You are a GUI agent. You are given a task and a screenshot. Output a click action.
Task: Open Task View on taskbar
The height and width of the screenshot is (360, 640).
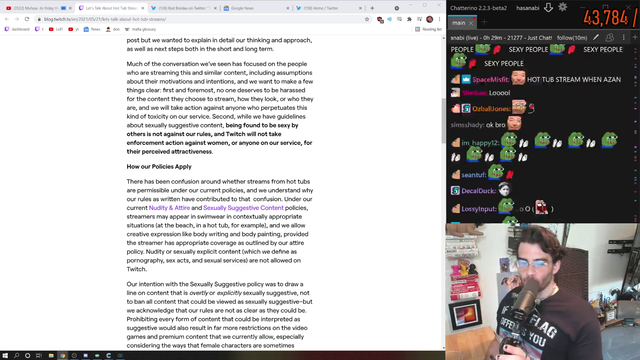coord(39,356)
